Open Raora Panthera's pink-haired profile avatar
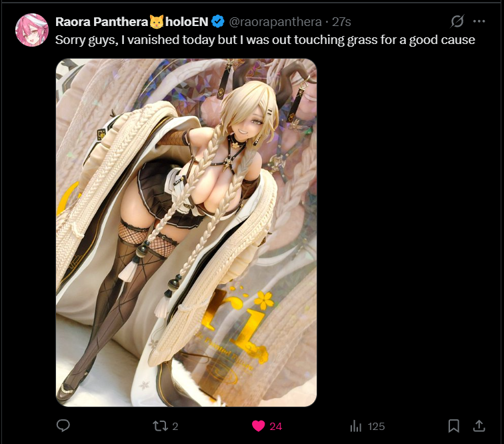This screenshot has width=504, height=444. [32, 30]
